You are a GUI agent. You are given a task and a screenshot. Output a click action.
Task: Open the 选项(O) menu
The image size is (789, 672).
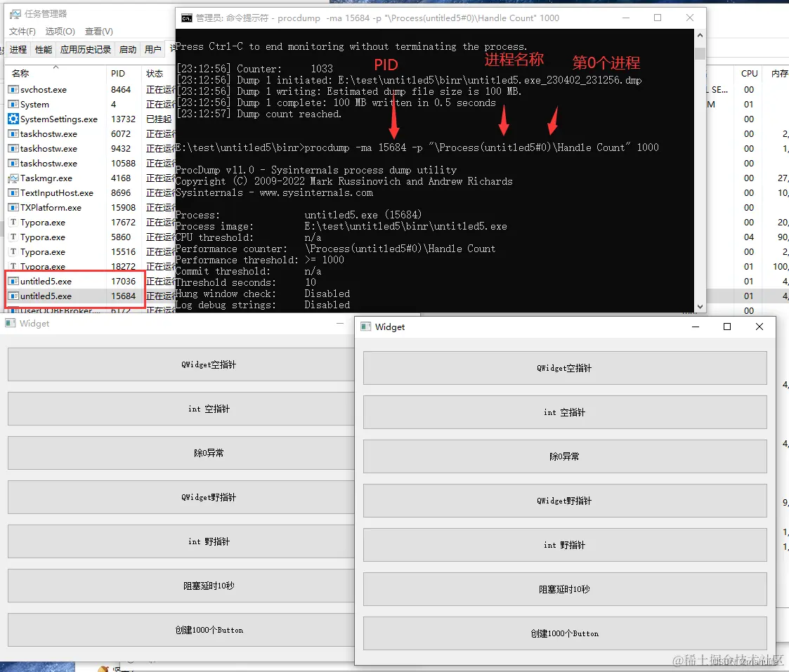[x=60, y=31]
